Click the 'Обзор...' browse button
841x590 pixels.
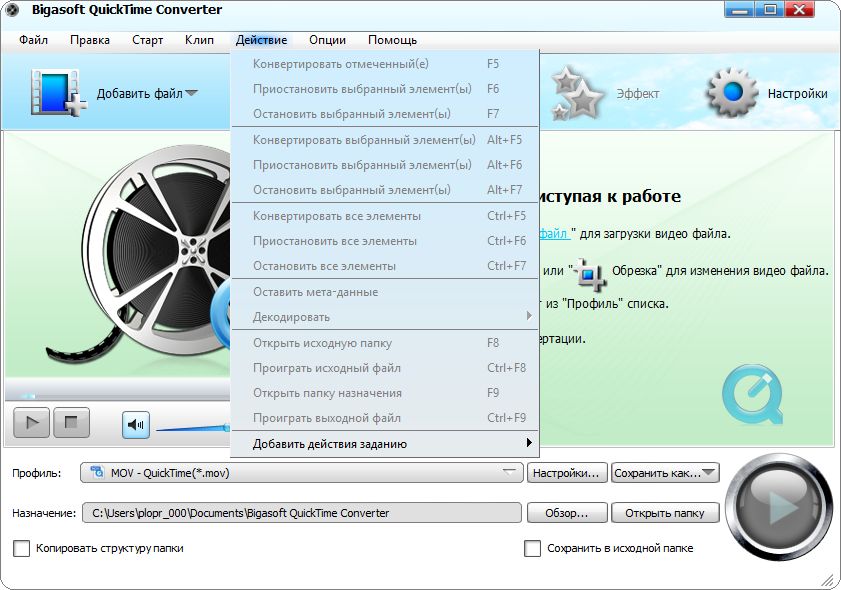566,513
